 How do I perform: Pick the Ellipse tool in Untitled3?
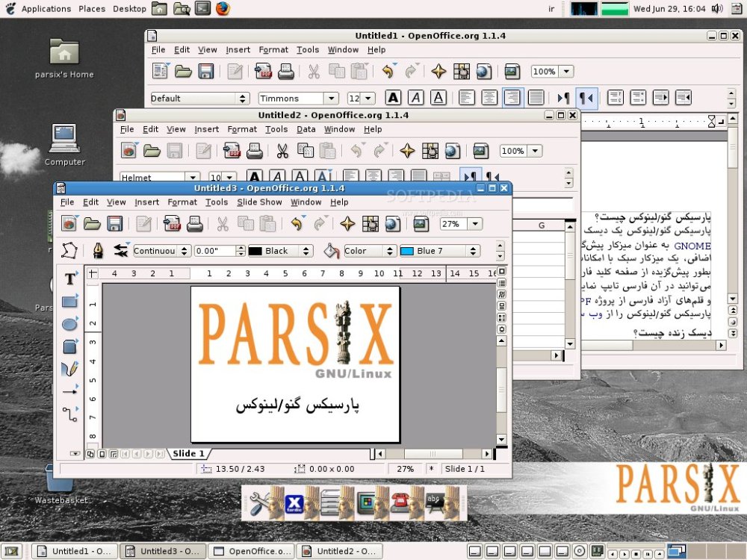pos(70,324)
